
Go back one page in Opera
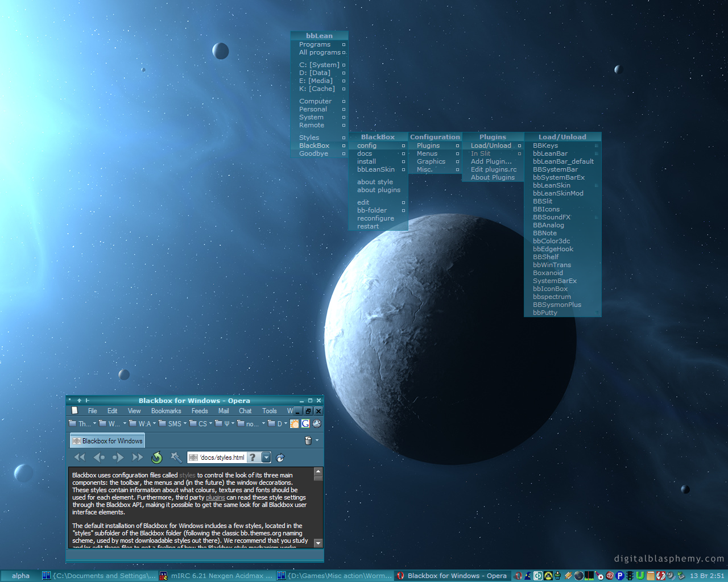click(x=99, y=458)
